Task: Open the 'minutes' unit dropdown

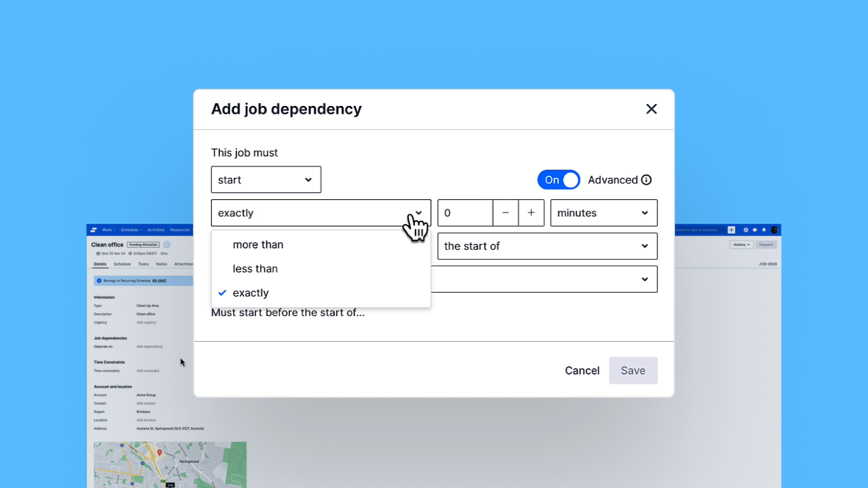Action: point(603,212)
